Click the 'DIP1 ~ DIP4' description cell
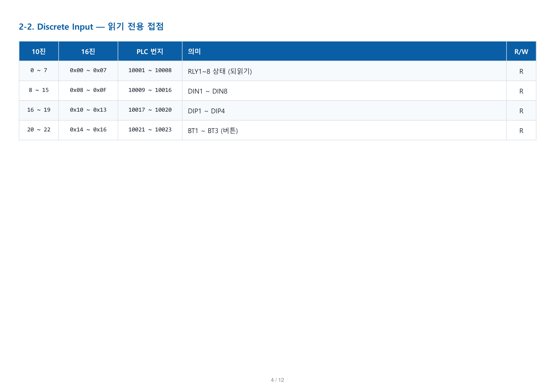Viewport: 555px width, 392px height. click(344, 111)
